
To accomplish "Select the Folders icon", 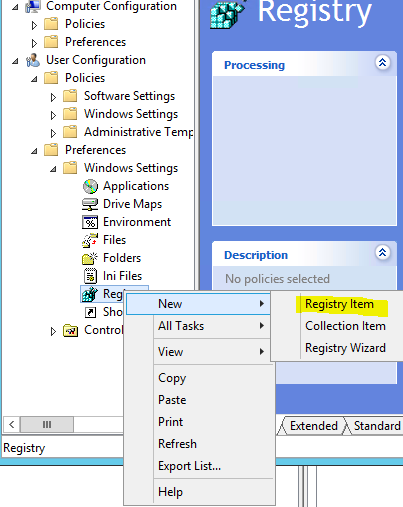I will 90,258.
